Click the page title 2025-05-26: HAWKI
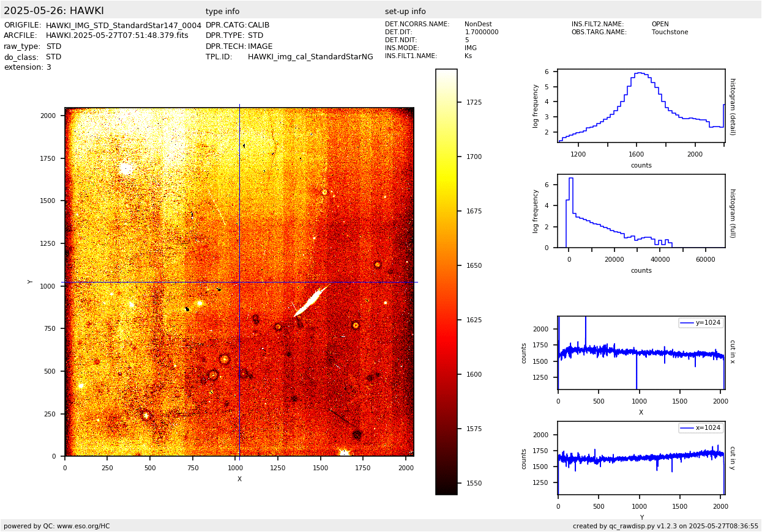 click(x=54, y=11)
